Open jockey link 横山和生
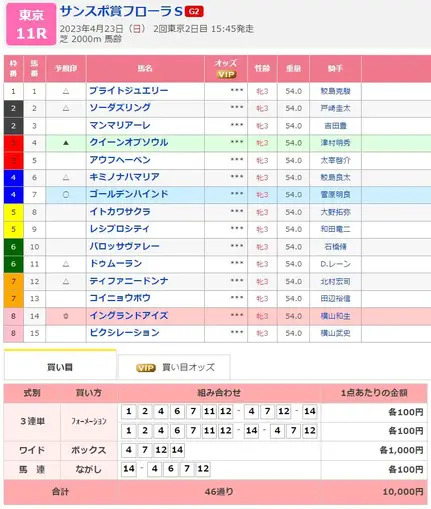431x509 pixels. click(x=335, y=316)
